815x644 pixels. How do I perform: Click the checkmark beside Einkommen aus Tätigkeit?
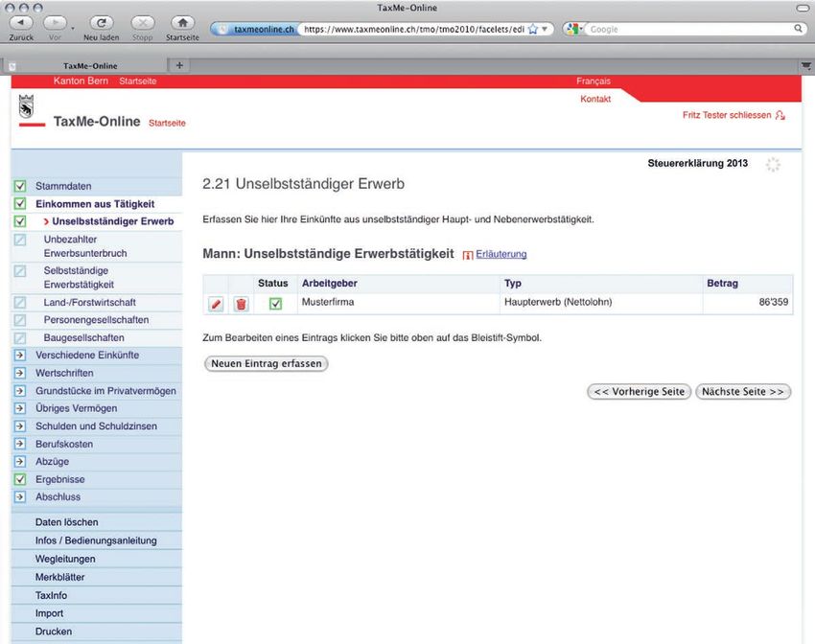[19, 204]
